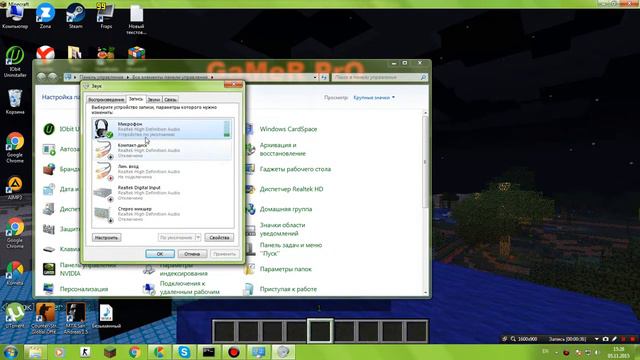640x360 pixels.
Task: Confirm the Sound dialog with OK
Action: pyautogui.click(x=160, y=254)
